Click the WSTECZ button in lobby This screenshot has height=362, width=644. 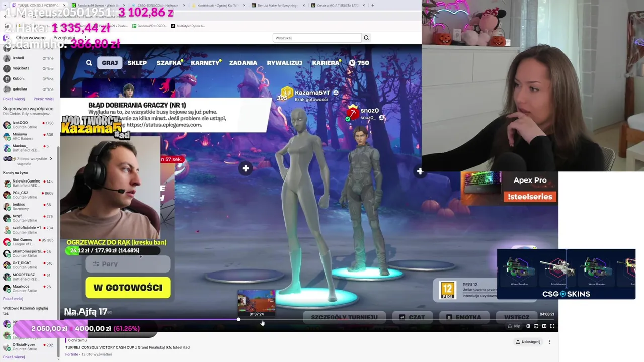point(516,317)
